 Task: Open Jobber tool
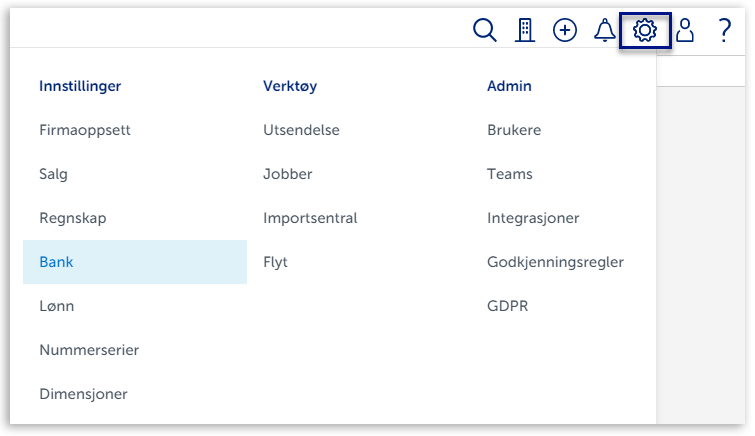coord(288,174)
